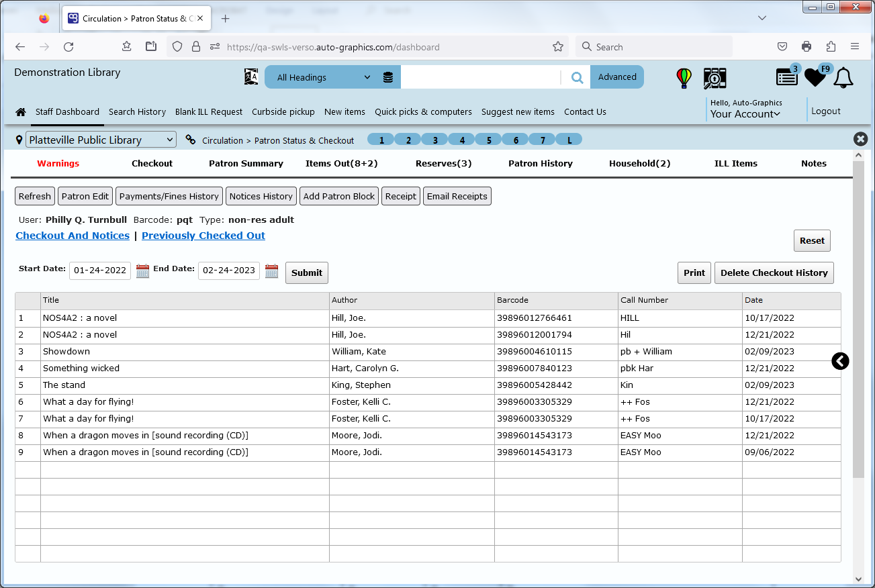Click the black left-arrow collapse icon
The height and width of the screenshot is (588, 875).
pos(840,361)
